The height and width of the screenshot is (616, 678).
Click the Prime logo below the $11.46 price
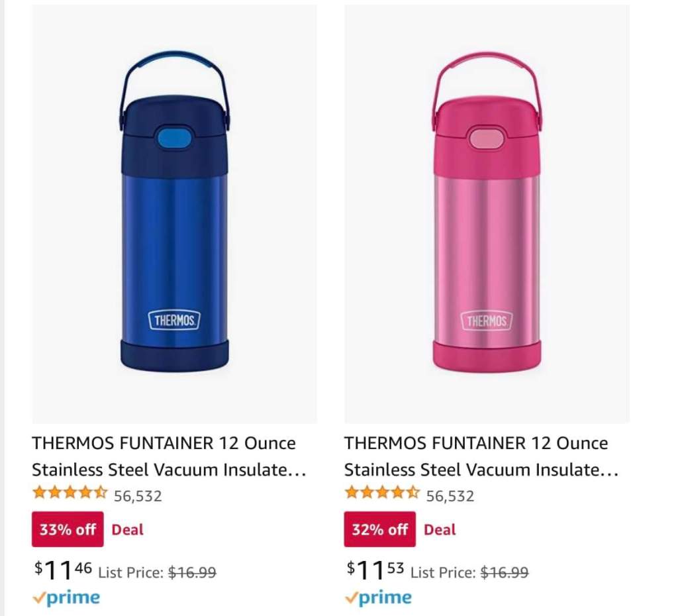[66, 598]
